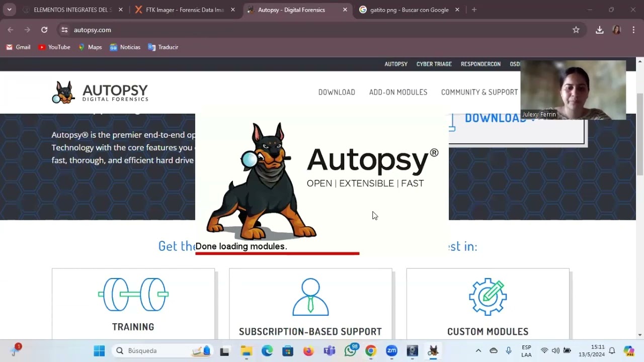Switch to the gatito png Google tab
The height and width of the screenshot is (362, 644).
[409, 10]
